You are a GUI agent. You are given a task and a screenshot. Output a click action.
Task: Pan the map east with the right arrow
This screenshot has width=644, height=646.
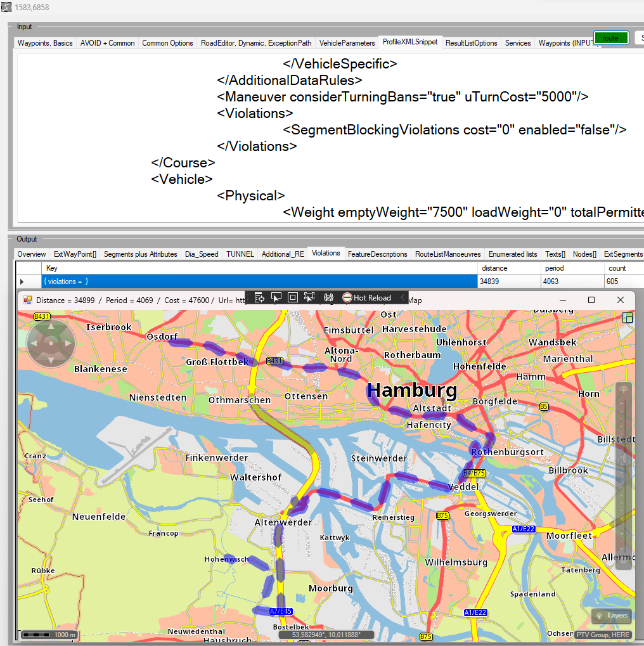pyautogui.click(x=68, y=344)
